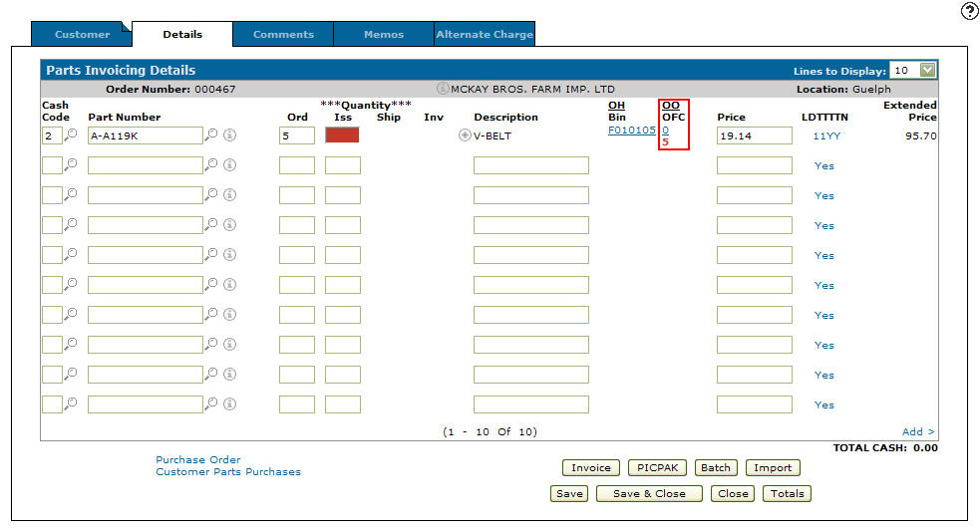Click part info icon in third row
Image resolution: width=980 pixels, height=531 pixels.
(x=230, y=194)
